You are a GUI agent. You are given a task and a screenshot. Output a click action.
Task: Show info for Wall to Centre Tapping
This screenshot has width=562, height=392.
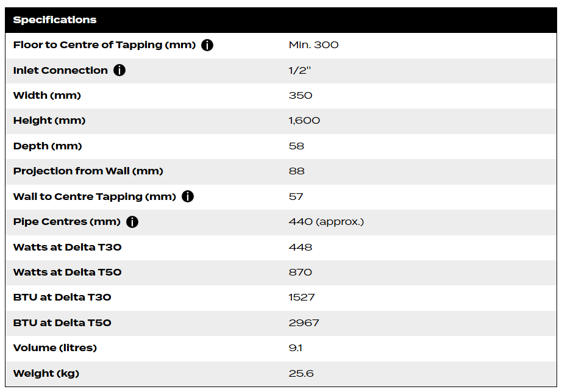click(x=188, y=196)
